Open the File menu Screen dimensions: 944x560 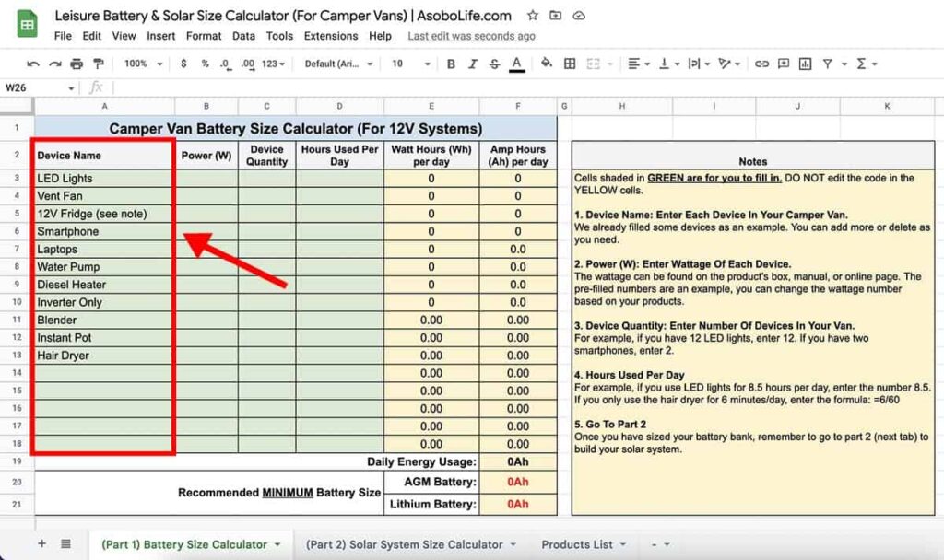(63, 36)
